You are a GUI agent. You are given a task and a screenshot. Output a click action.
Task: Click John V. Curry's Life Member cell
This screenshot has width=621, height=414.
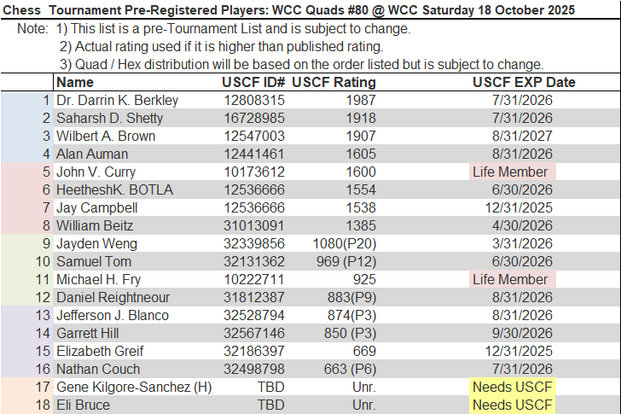(x=511, y=172)
